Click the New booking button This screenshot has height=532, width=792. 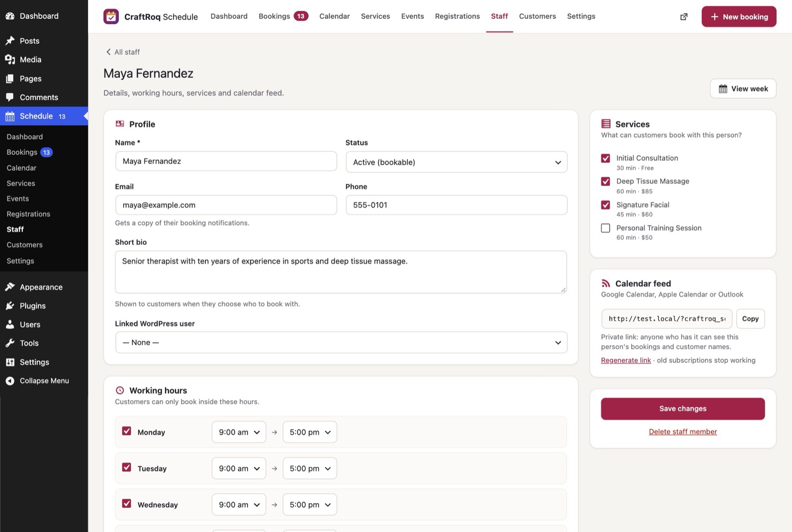[x=739, y=17]
